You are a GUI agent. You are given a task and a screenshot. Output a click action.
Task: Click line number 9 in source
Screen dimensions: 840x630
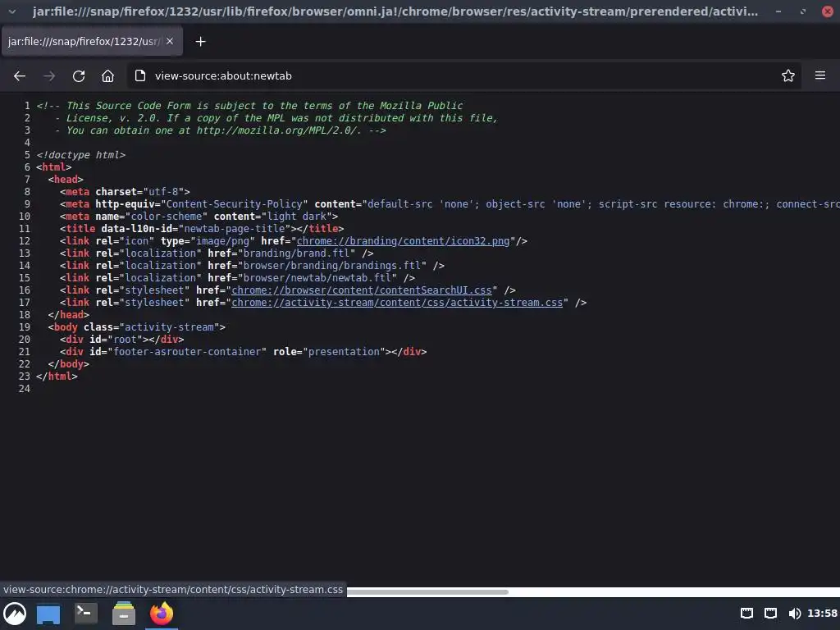click(27, 204)
